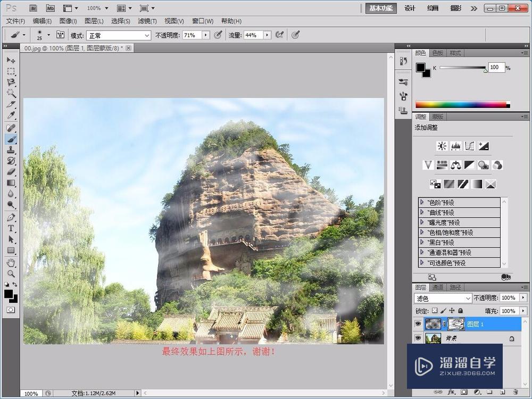Toggle visibility of 图层 1
532x399 pixels.
click(418, 324)
